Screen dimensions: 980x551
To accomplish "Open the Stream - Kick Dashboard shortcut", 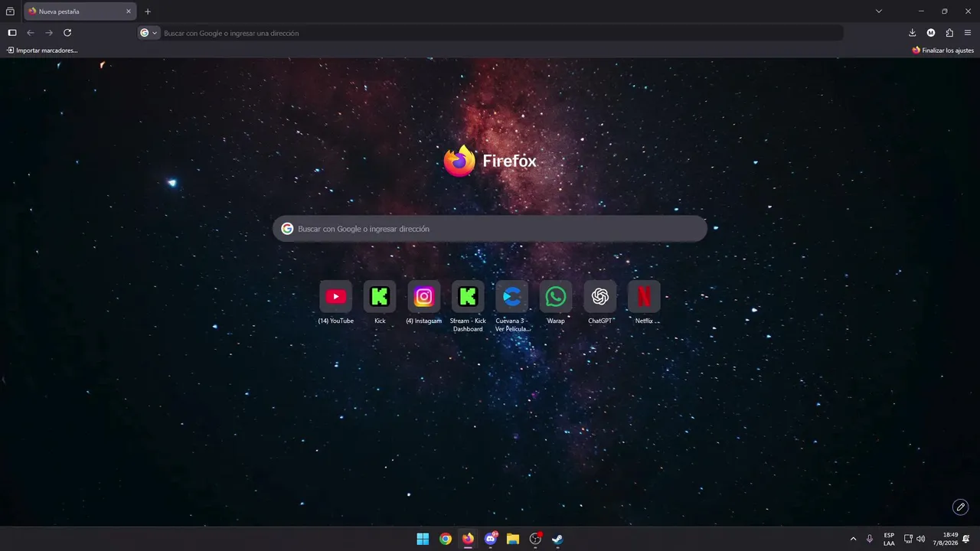I will pyautogui.click(x=468, y=297).
